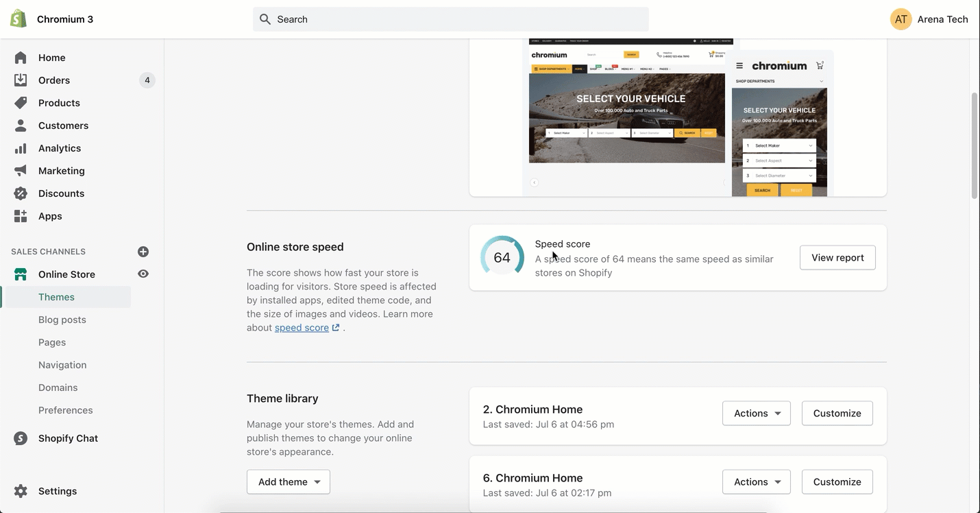Open Orders in sidebar
Viewport: 980px width, 513px height.
[x=54, y=80]
